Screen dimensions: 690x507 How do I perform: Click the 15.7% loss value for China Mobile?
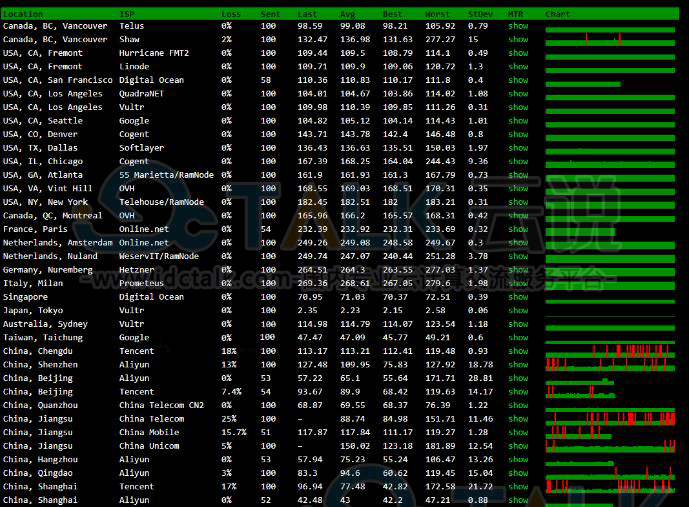[x=234, y=433]
